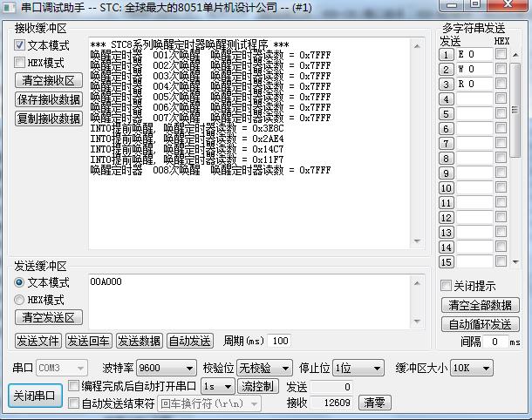Image resolution: width=532 pixels, height=420 pixels.
Task: Click 自动发送 button
Action: [190, 341]
